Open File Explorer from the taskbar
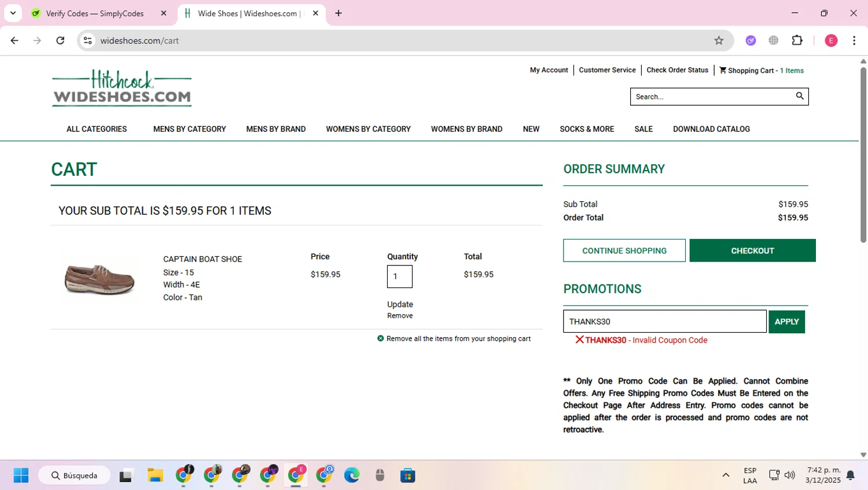868x490 pixels. click(x=155, y=476)
